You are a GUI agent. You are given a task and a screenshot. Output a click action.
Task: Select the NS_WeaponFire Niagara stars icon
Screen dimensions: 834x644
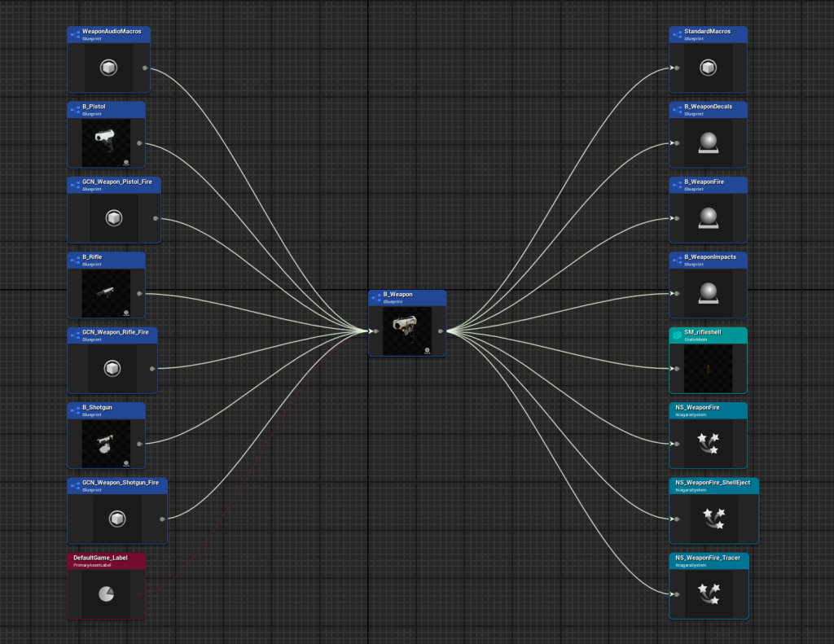pyautogui.click(x=708, y=444)
